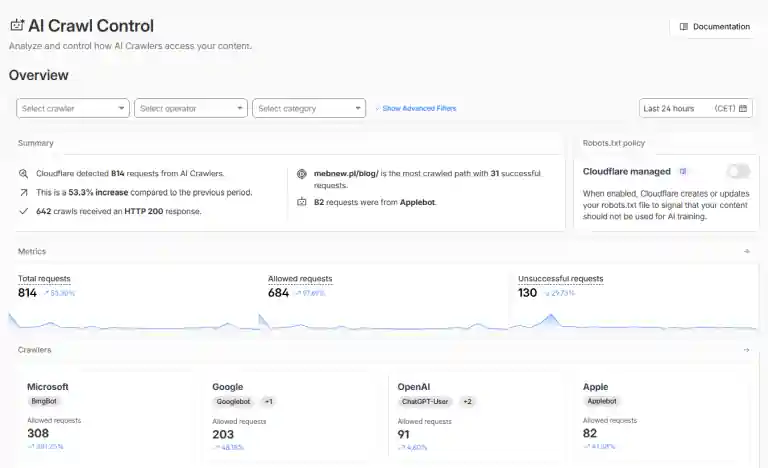Image resolution: width=768 pixels, height=468 pixels.
Task: Open the Select category dropdown
Action: (309, 108)
